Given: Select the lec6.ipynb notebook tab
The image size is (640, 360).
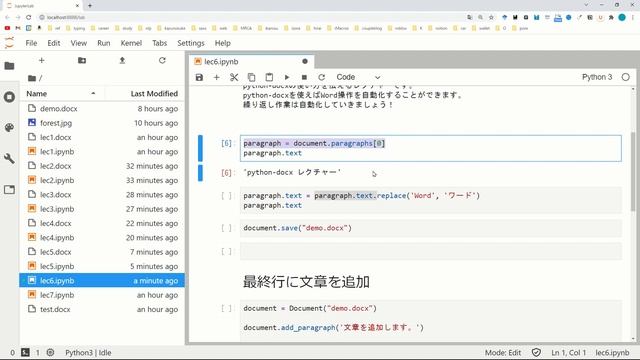Looking at the screenshot, I should tap(251, 61).
